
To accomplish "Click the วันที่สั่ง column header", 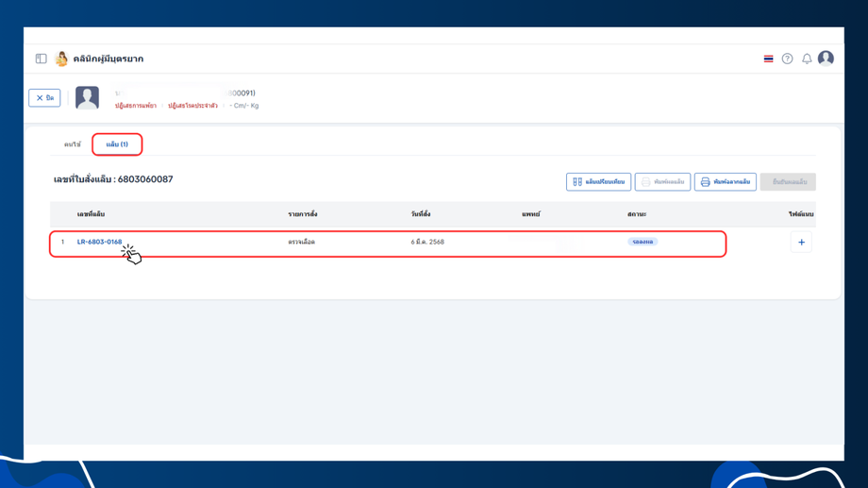I will 421,214.
